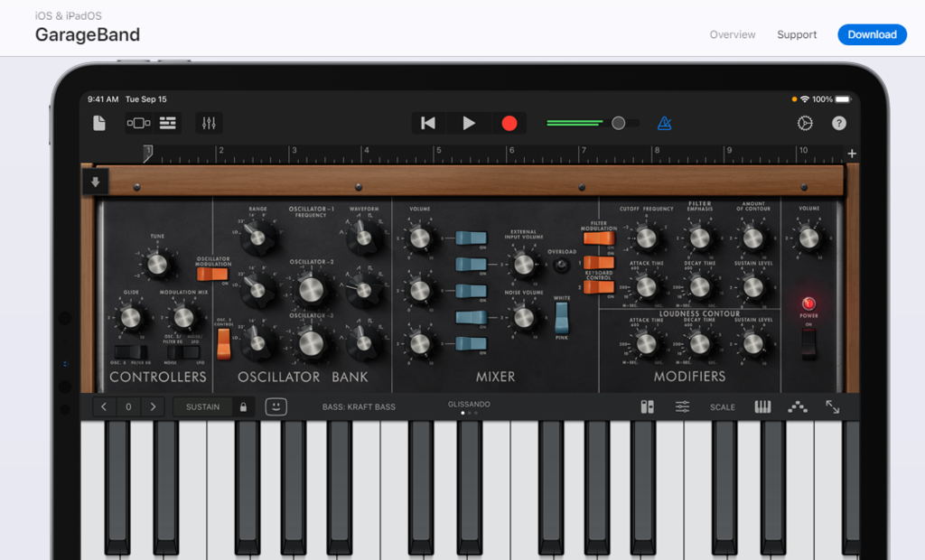The height and width of the screenshot is (560, 925).
Task: Click the Tune knob in Controllers
Action: point(157,265)
